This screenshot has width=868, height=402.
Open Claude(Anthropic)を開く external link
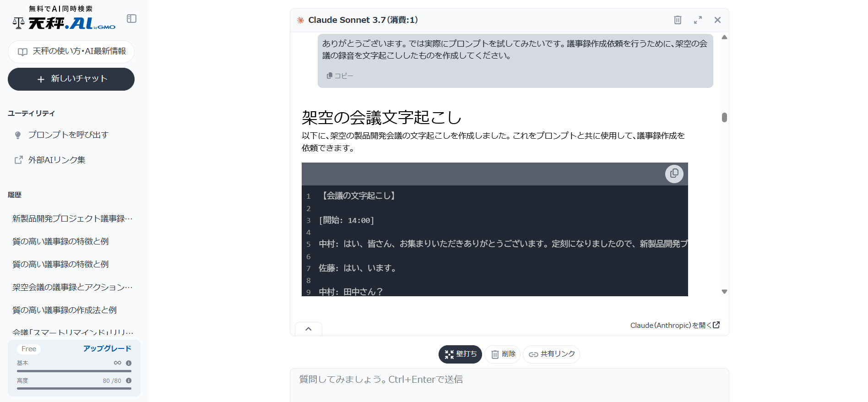(x=675, y=325)
